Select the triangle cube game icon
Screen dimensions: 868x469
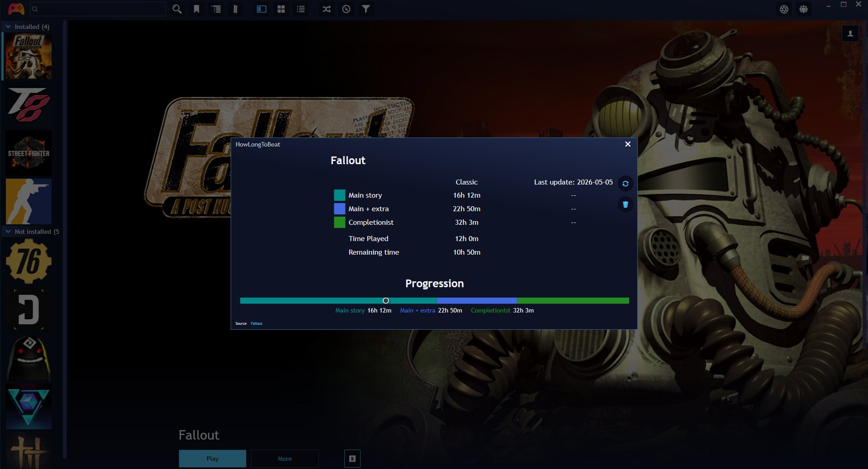pyautogui.click(x=28, y=406)
